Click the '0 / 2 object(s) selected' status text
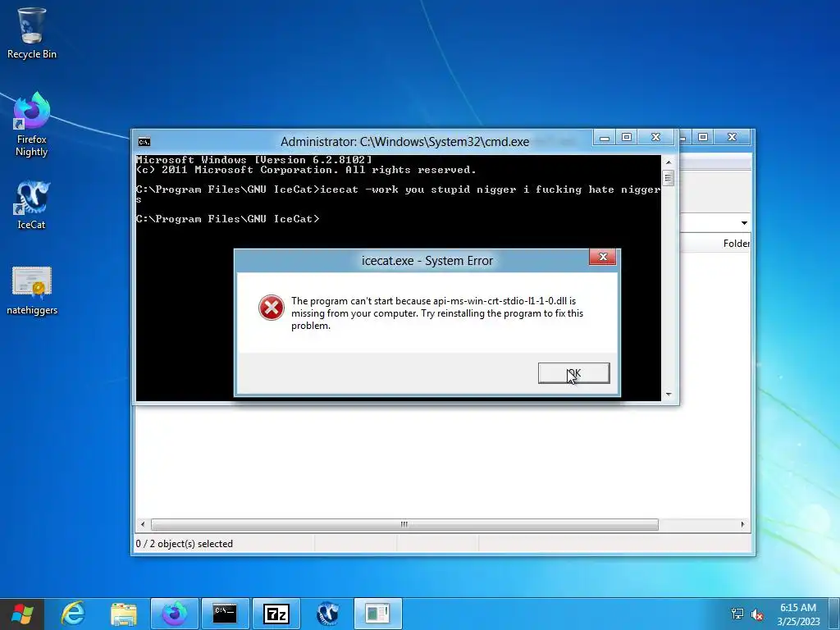Viewport: 840px width, 630px height. [185, 544]
